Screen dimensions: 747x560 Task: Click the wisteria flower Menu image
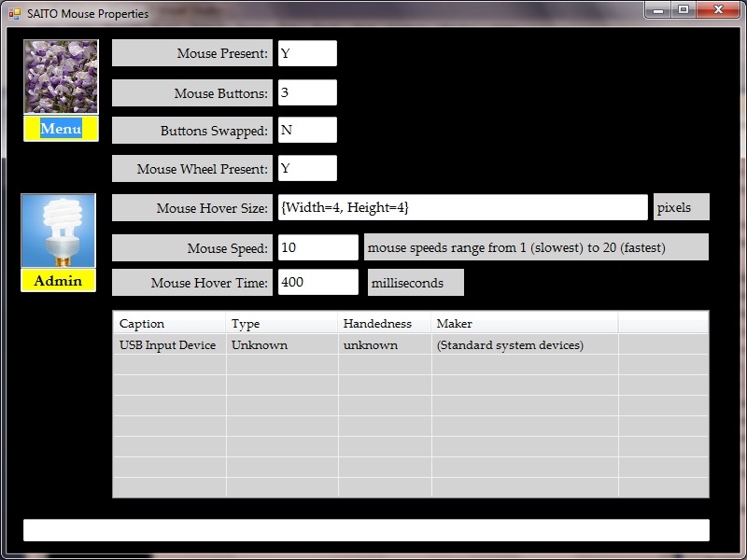[61, 77]
